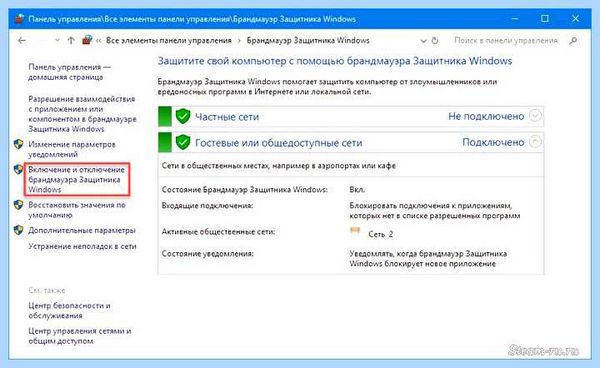600x368 pixels.
Task: Refresh the Control Panel page
Action: coord(435,41)
